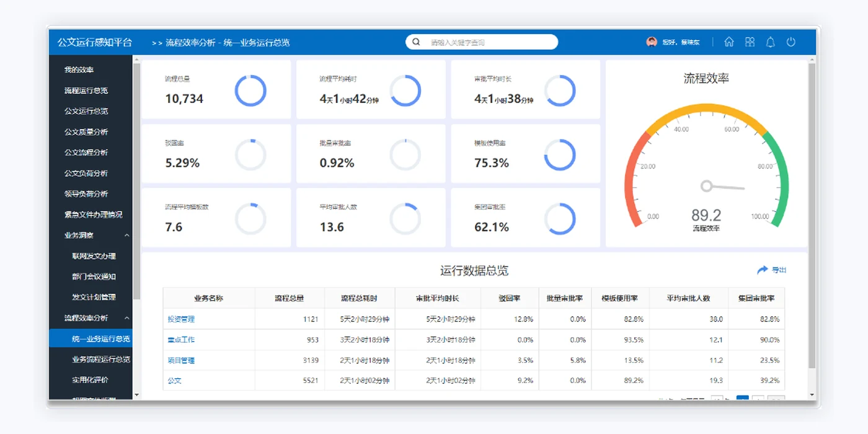Viewport: 868px width, 434px height.
Task: Click the 集团审批率 table column header
Action: (756, 298)
